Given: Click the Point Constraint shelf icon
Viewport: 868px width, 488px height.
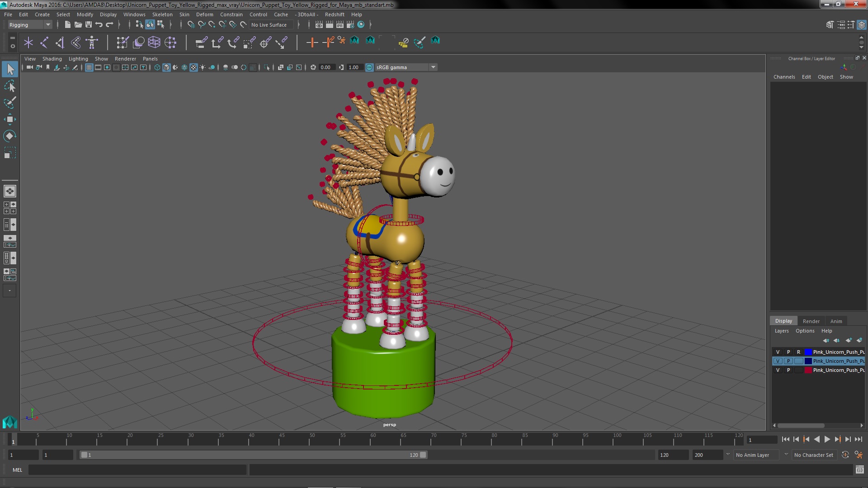Looking at the screenshot, I should pos(217,42).
